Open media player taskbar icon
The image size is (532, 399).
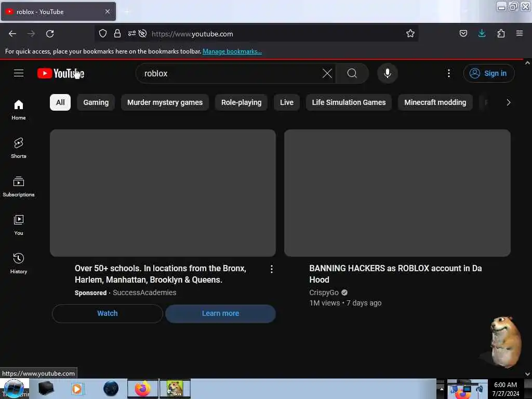77,389
